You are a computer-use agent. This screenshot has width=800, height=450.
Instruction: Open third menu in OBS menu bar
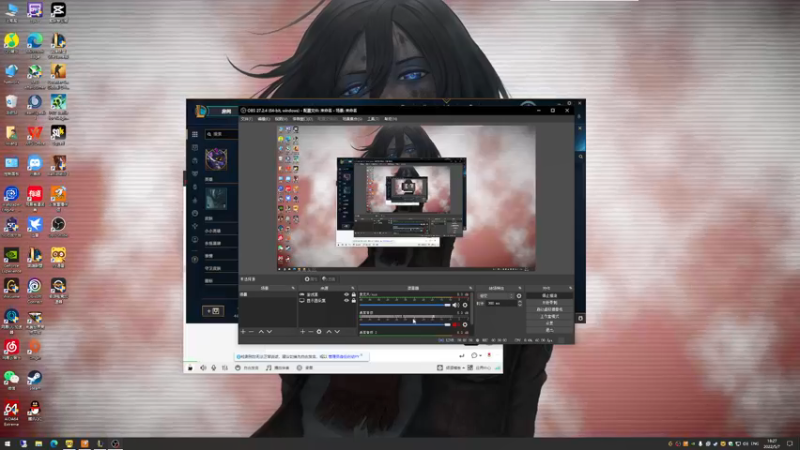pyautogui.click(x=281, y=119)
